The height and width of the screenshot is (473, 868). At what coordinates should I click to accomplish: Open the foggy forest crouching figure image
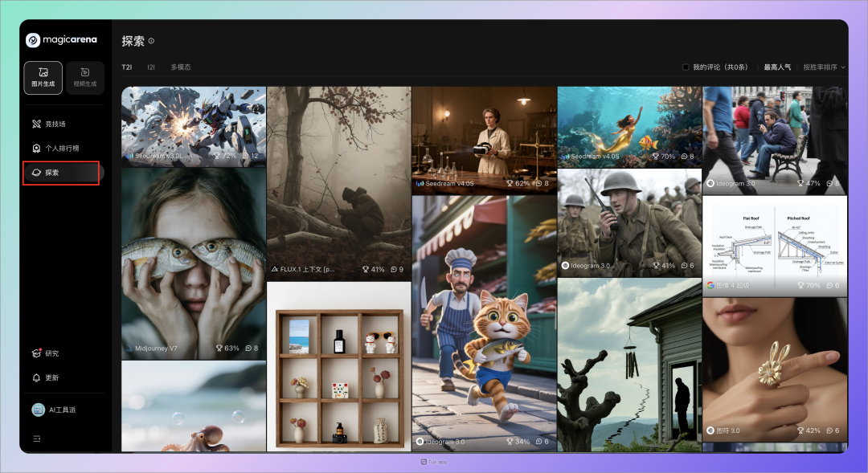[x=339, y=182]
